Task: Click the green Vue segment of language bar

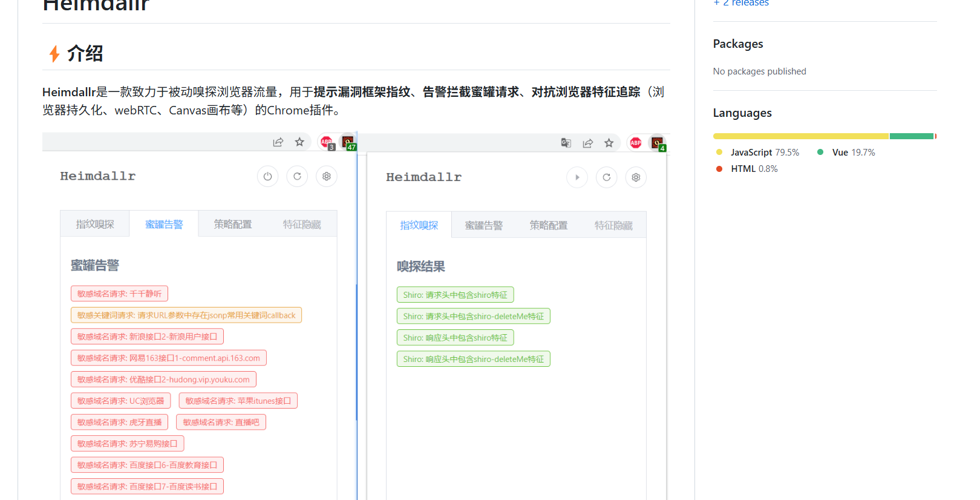Action: pyautogui.click(x=912, y=136)
